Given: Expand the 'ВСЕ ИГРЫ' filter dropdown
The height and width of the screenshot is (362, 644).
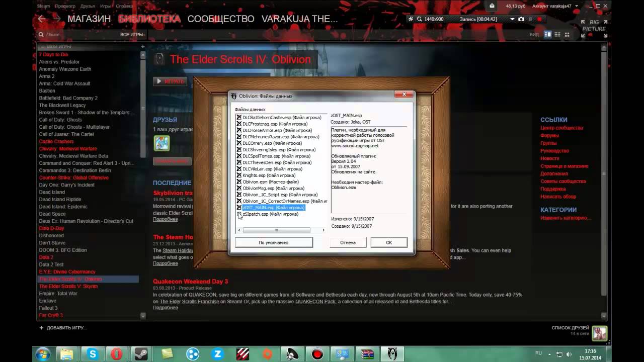Looking at the screenshot, I should tap(132, 35).
